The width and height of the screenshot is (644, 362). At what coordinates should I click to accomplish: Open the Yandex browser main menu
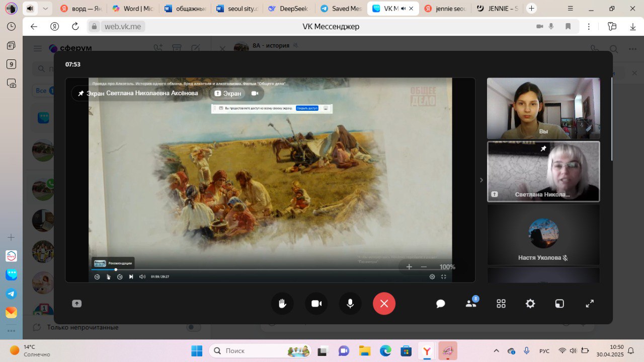tap(570, 9)
